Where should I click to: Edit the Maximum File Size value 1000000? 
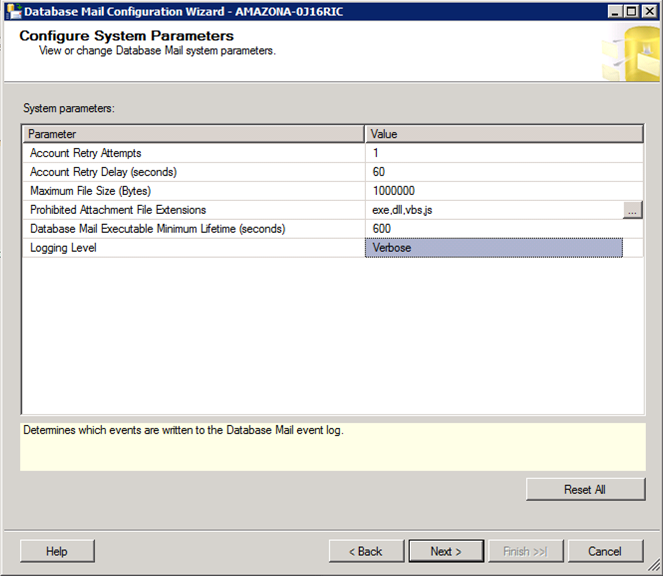pyautogui.click(x=504, y=191)
